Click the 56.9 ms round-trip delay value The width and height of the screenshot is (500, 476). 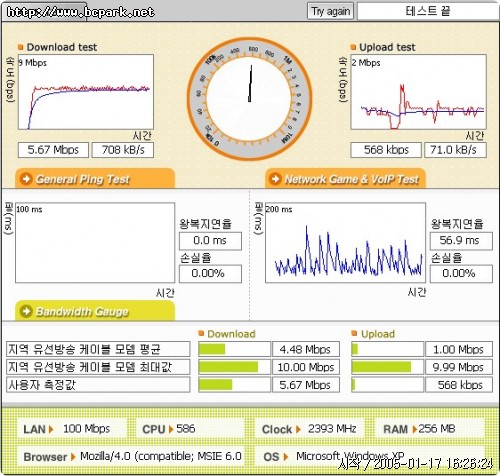tap(461, 241)
